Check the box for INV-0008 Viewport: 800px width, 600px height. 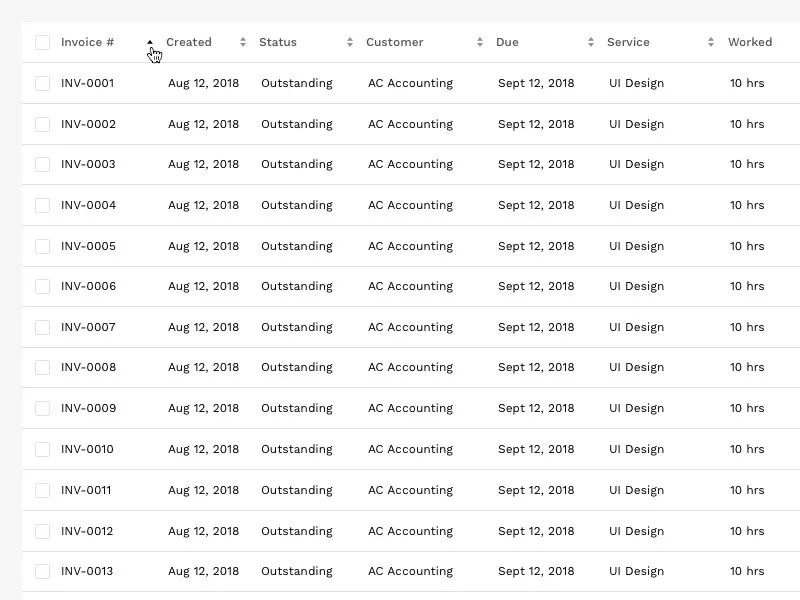(42, 367)
